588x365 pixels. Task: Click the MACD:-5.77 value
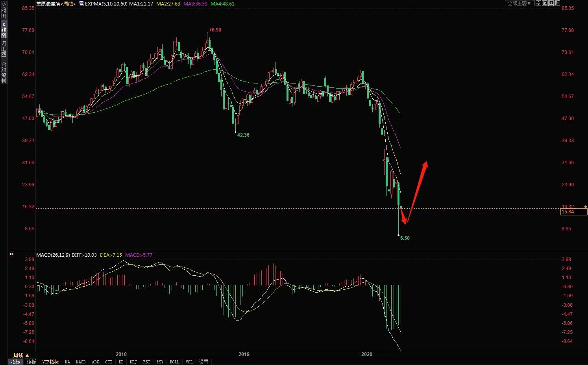click(139, 255)
